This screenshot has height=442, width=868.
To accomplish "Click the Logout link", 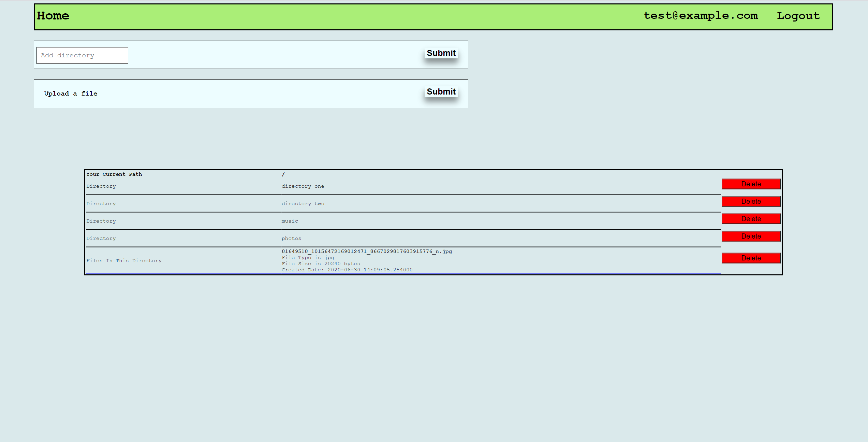I will (x=798, y=16).
